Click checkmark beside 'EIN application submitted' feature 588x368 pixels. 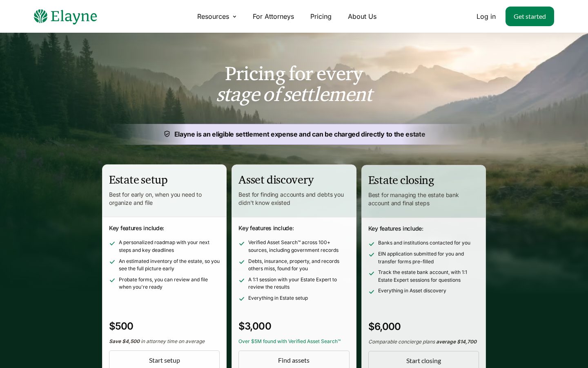[x=372, y=254]
